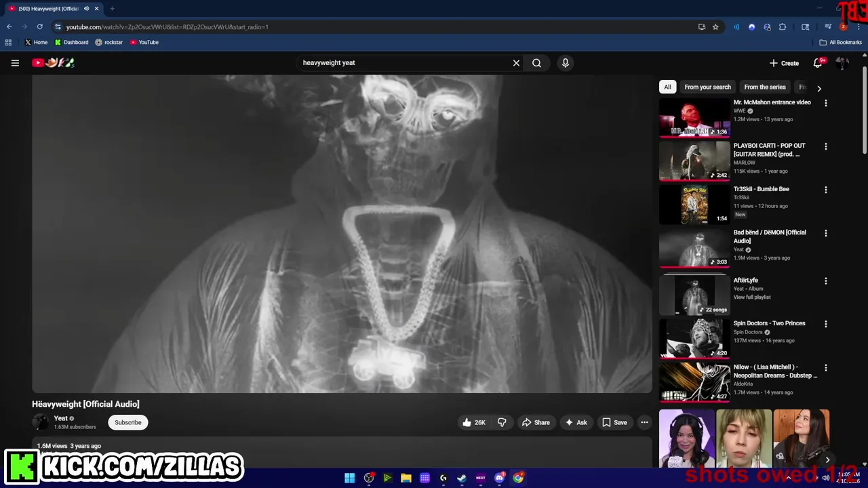Open the media control music icon
The image size is (868, 488).
[x=828, y=27]
